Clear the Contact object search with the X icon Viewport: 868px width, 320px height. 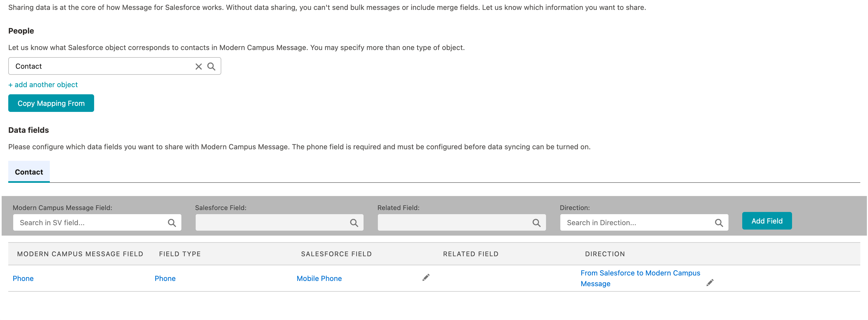pos(198,66)
